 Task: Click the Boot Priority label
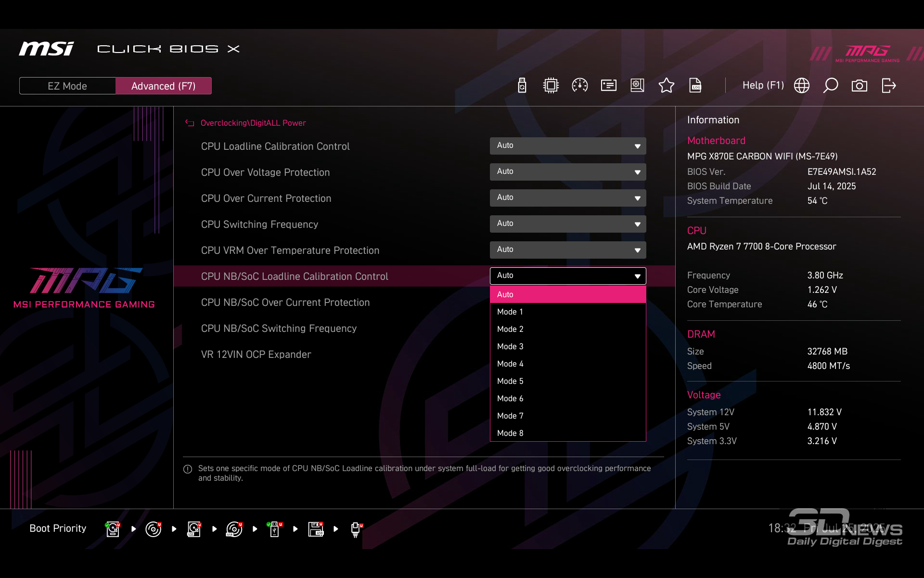coord(58,528)
